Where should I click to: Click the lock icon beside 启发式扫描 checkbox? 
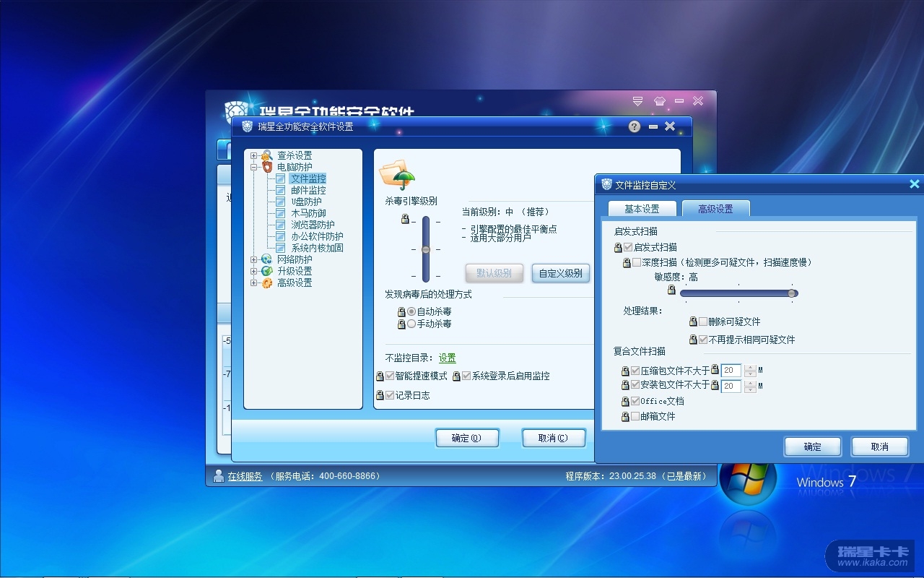(x=618, y=248)
